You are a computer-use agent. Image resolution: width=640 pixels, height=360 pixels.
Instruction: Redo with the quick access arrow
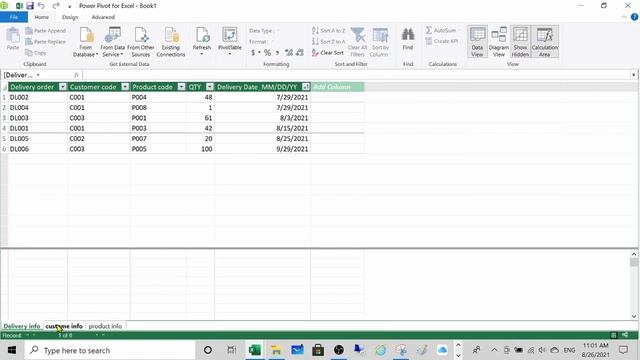point(56,6)
